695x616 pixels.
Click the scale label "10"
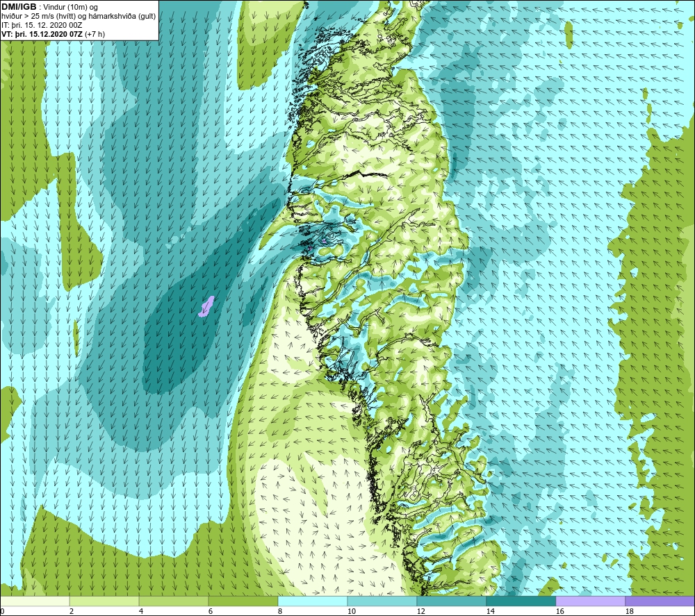(351, 611)
